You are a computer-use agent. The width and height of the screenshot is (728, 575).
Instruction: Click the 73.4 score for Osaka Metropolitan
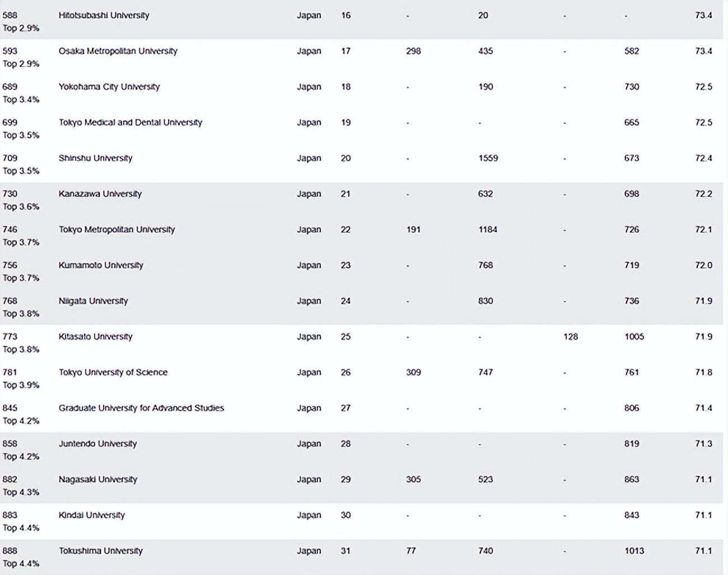(703, 51)
